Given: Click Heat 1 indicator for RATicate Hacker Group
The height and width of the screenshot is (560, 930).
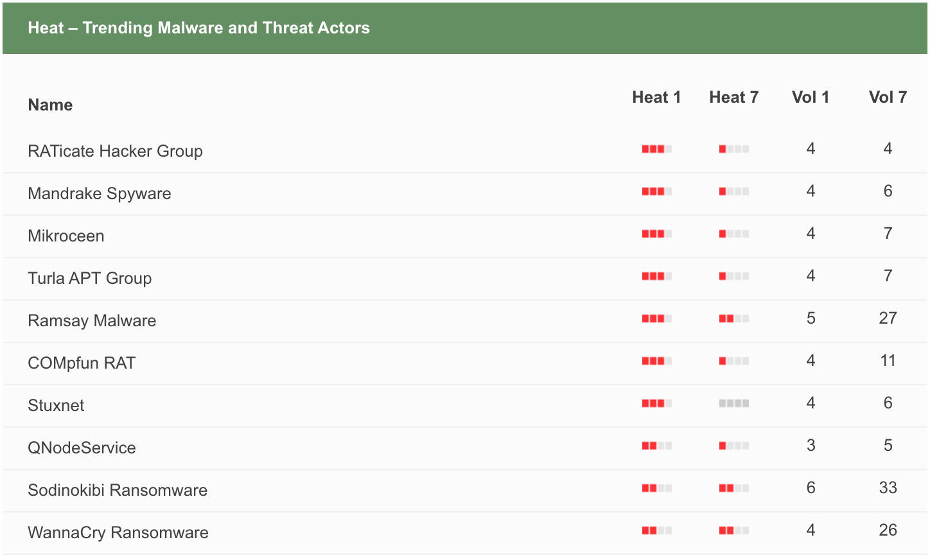Looking at the screenshot, I should click(x=657, y=149).
